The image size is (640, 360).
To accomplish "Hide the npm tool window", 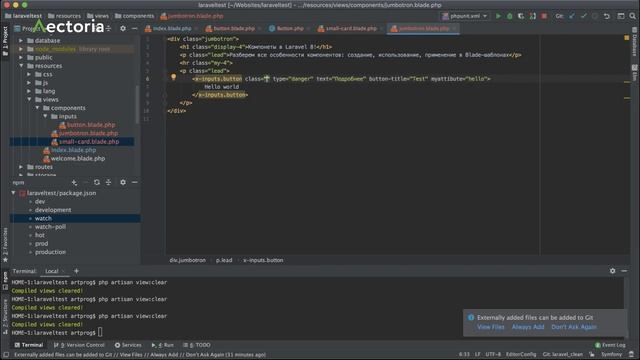I will [x=135, y=182].
